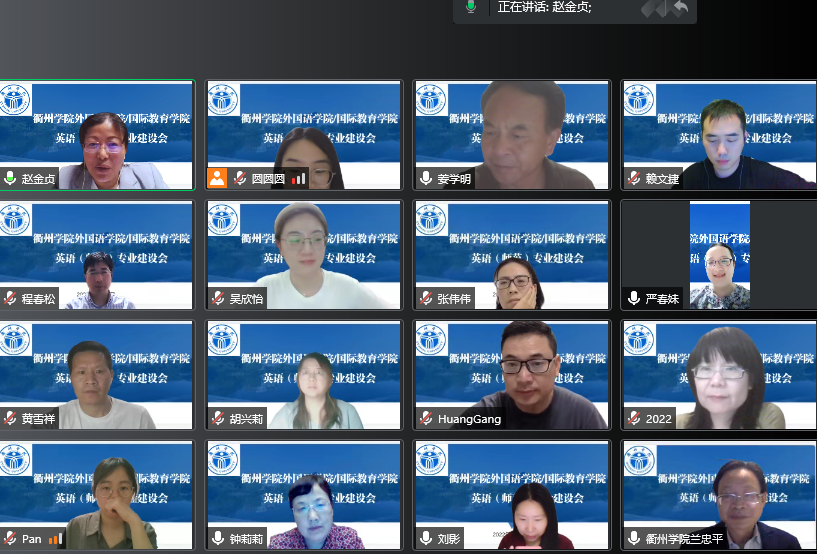The image size is (817, 554).
Task: Click 衢州学院兰忠平's microphone icon
Action: click(x=634, y=538)
